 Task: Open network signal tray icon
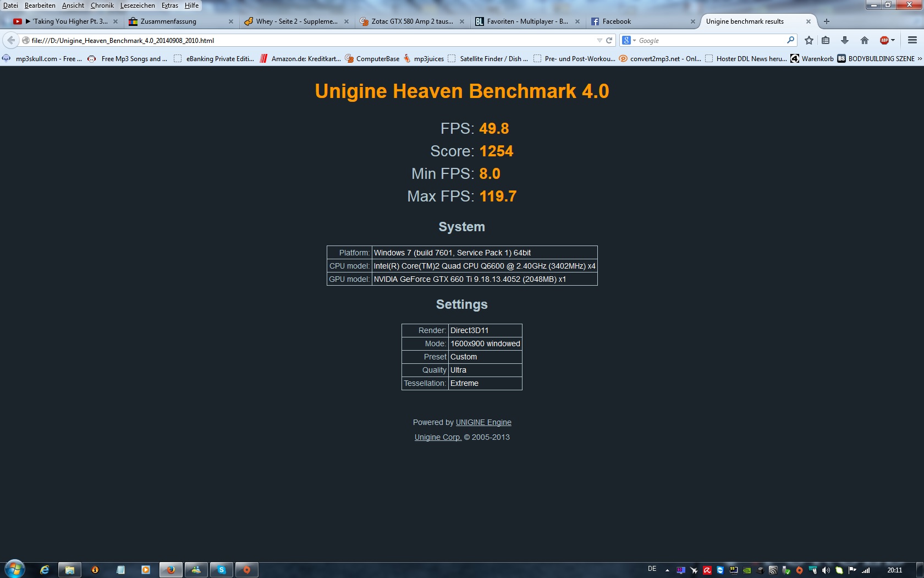[866, 570]
